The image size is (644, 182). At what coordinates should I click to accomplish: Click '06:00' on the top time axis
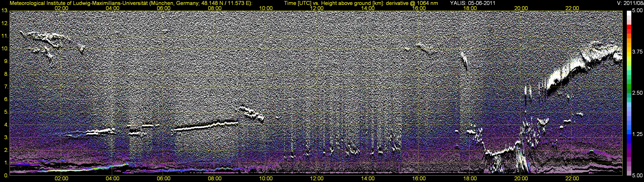164,8
